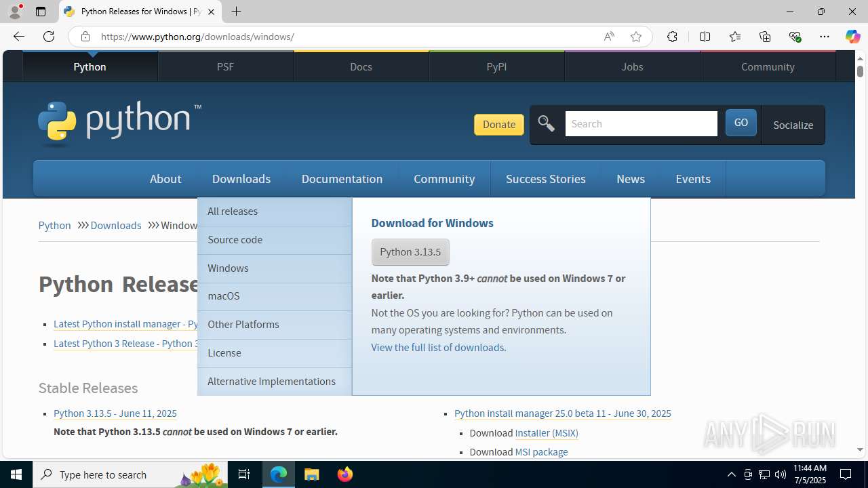Click the search magnifier icon
The width and height of the screenshot is (868, 488).
[547, 124]
